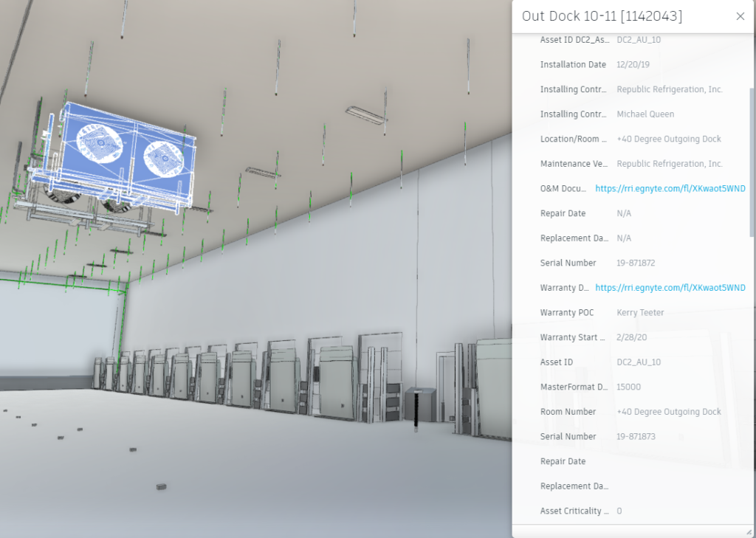The image size is (756, 538).
Task: Select Serial Number 19-871872
Action: coord(637,263)
